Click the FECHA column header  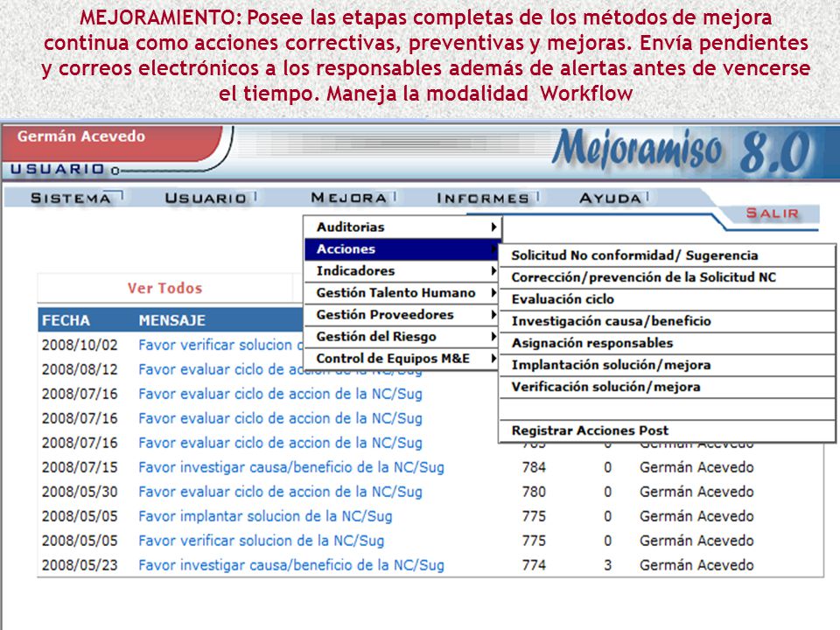click(66, 320)
